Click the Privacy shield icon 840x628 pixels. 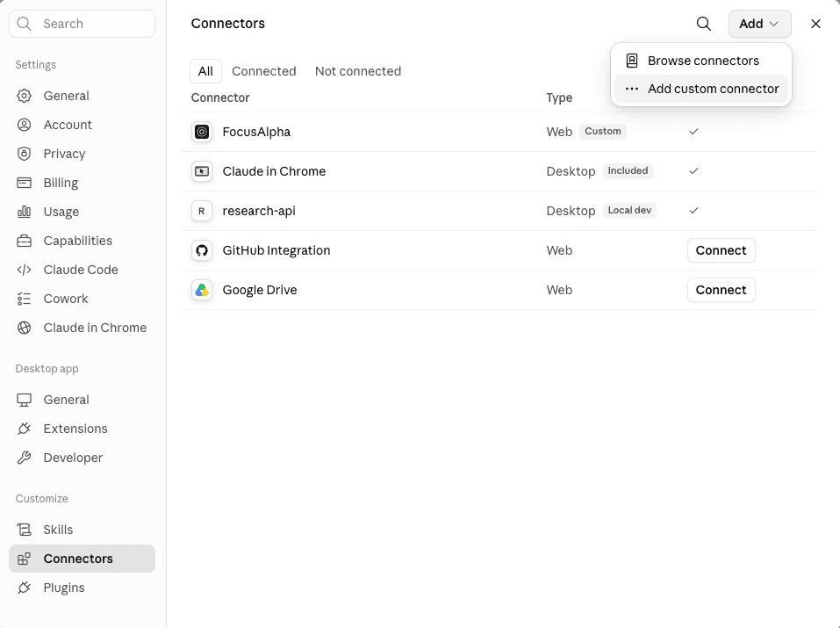coord(24,154)
